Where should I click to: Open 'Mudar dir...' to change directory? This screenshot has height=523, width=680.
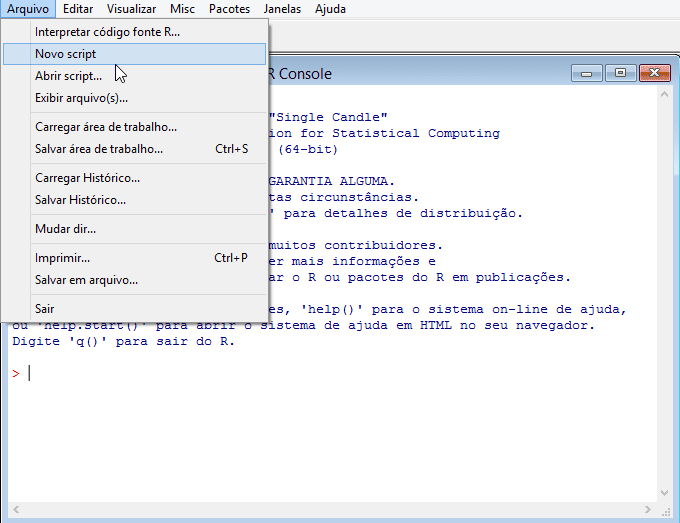coord(65,229)
